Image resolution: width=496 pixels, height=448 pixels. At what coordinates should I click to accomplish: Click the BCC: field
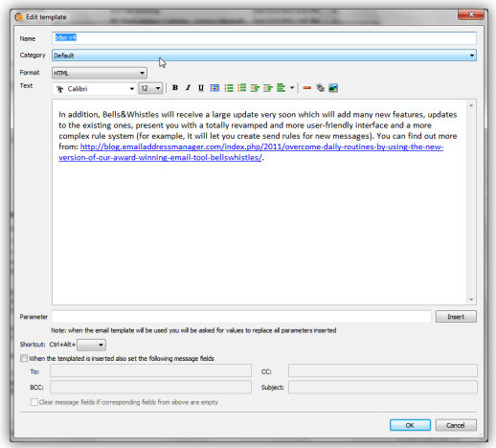click(150, 387)
